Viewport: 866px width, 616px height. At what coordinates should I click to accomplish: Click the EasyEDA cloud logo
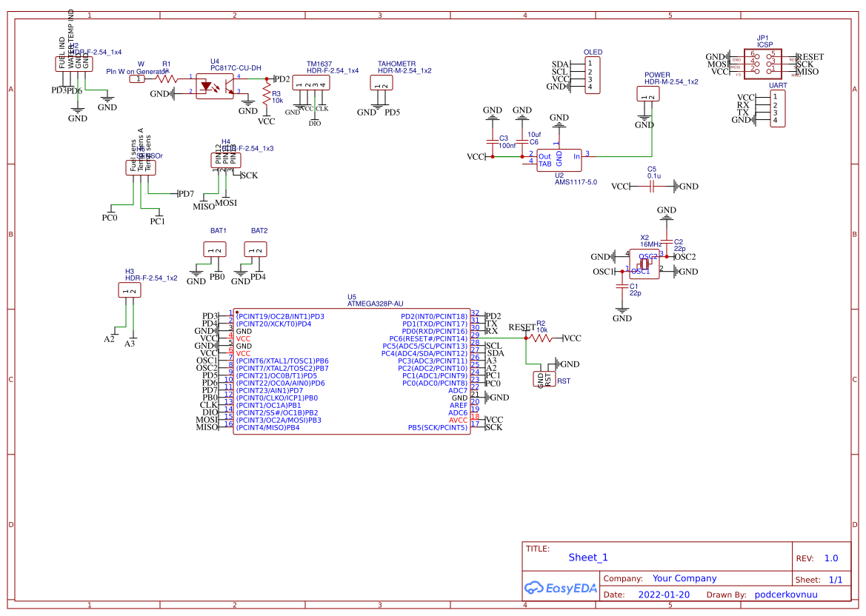tap(536, 587)
